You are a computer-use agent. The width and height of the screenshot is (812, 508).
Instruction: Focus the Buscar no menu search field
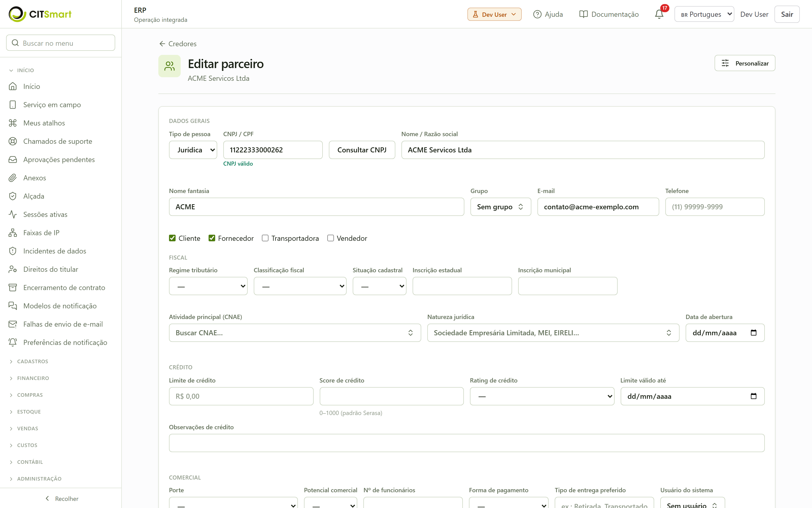point(61,43)
